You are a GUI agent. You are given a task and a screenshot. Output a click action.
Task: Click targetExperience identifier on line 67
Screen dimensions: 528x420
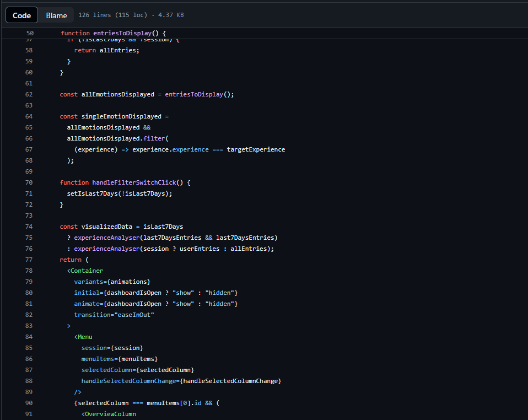(x=256, y=149)
